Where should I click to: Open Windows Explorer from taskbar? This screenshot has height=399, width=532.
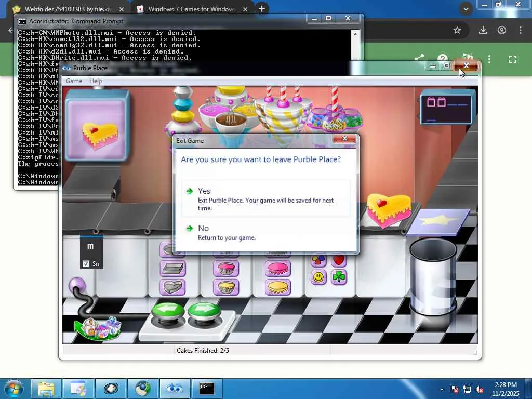46,389
